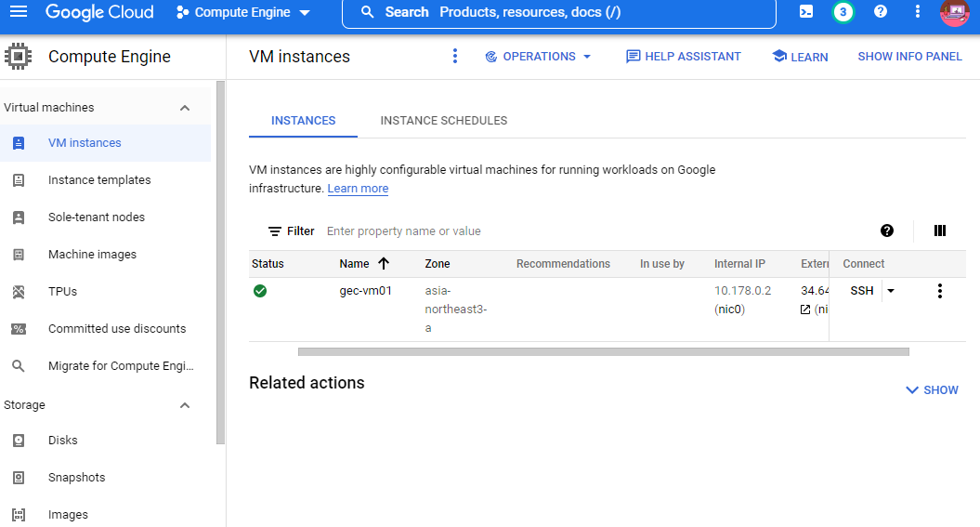Click the Compute Engine chip icon

point(19,57)
